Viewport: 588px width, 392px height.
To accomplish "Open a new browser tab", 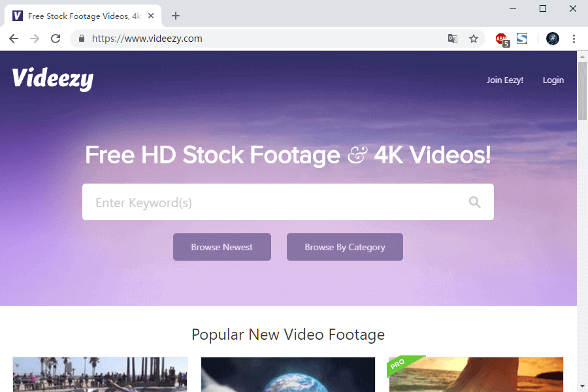I will pyautogui.click(x=175, y=16).
